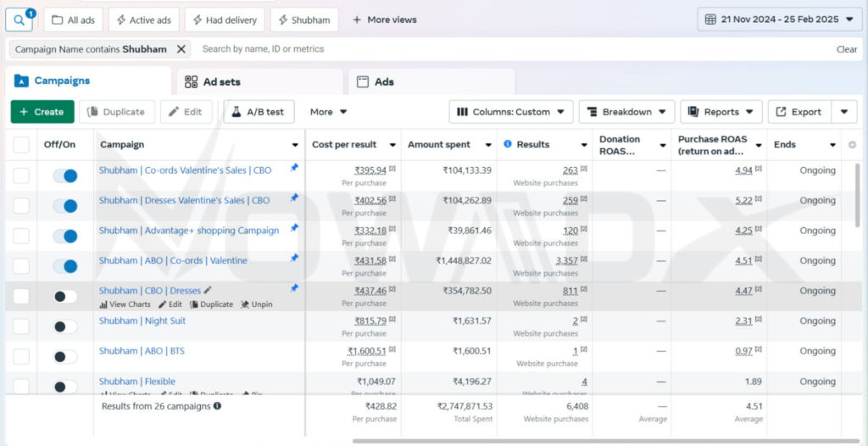Open the Reports dropdown menu
Image resolution: width=868 pixels, height=446 pixels.
click(721, 112)
